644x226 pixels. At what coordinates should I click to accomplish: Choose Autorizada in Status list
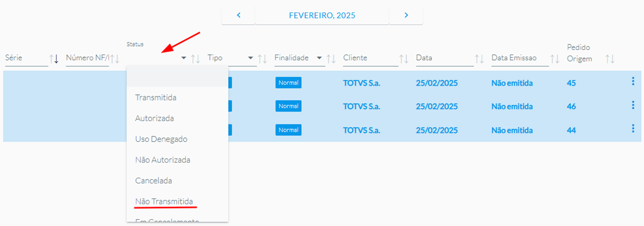(x=178, y=118)
